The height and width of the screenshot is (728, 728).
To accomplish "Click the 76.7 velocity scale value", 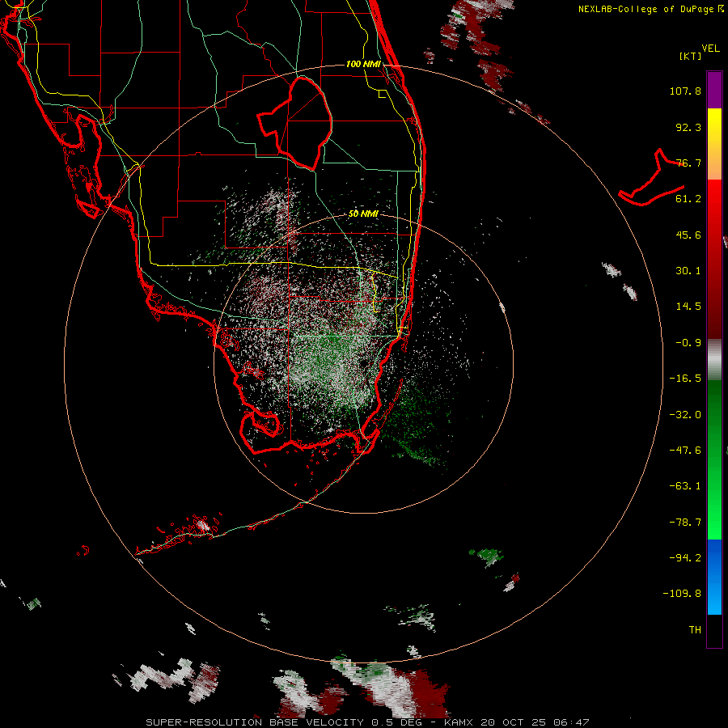I will click(688, 163).
